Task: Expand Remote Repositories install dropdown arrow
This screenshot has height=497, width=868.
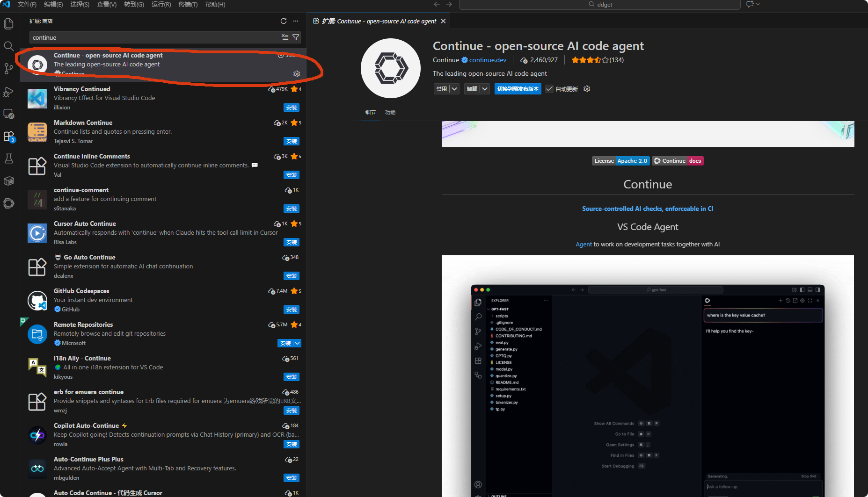Action: (298, 343)
